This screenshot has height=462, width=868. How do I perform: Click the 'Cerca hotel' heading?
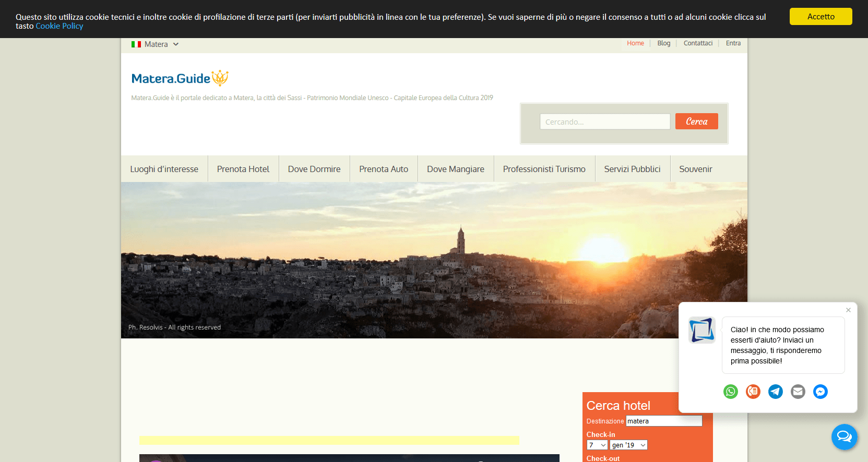[618, 405]
